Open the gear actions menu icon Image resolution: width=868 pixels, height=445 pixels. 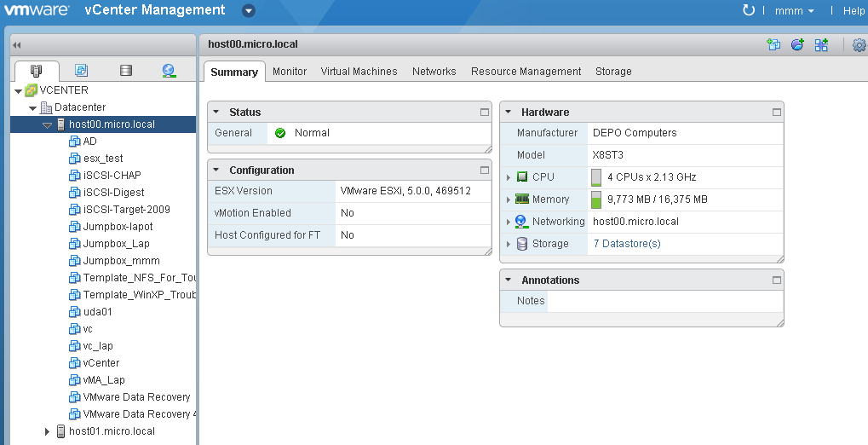tap(859, 45)
